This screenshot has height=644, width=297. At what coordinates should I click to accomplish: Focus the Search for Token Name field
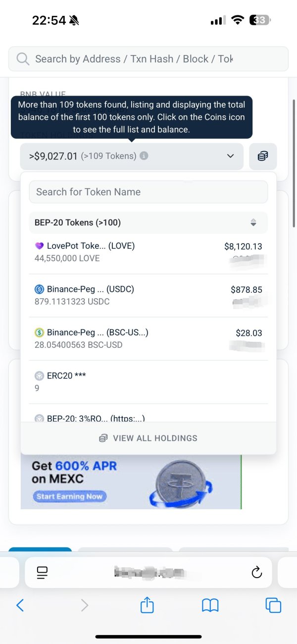coord(148,192)
